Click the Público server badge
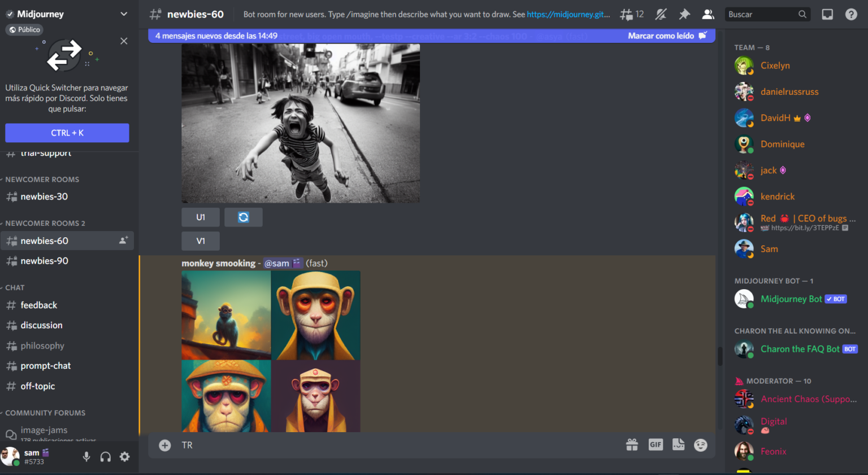Screen dimensions: 868x475 24,29
